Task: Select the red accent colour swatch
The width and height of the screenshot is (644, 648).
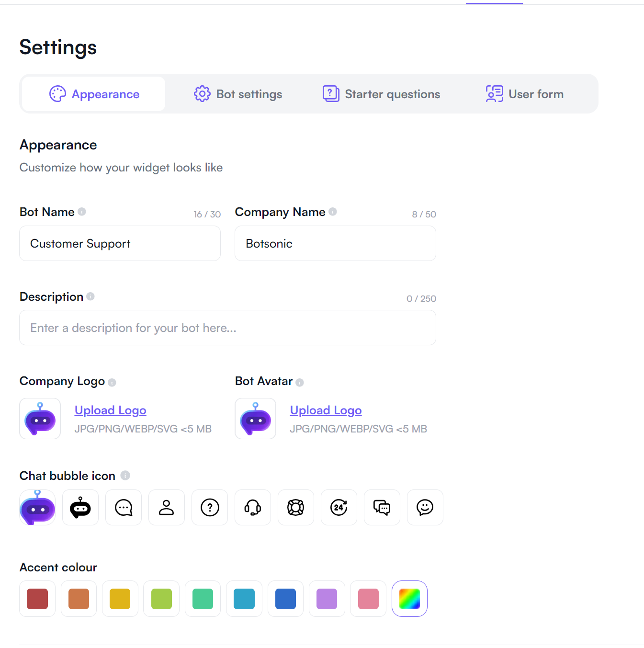Action: [x=37, y=599]
